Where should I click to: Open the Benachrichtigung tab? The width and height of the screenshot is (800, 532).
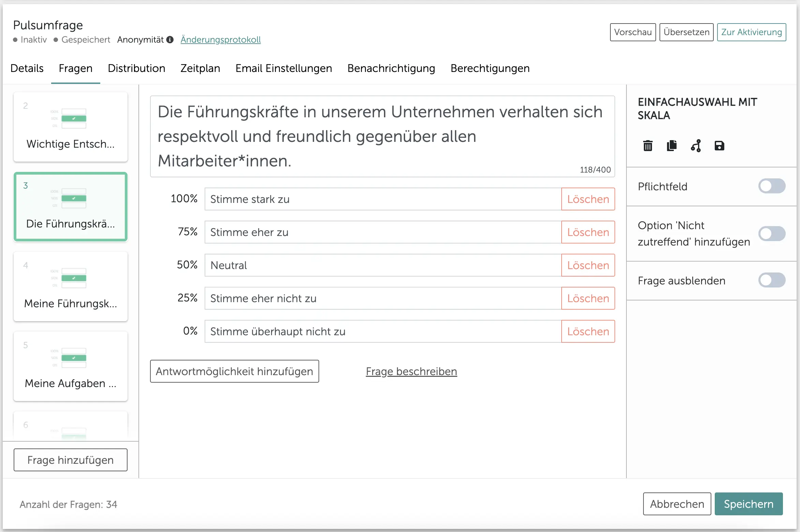pyautogui.click(x=391, y=68)
